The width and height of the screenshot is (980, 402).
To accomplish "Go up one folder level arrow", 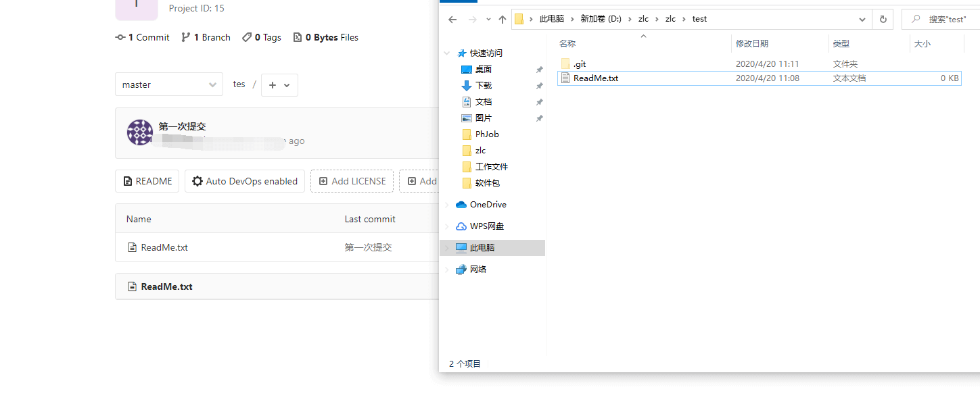I will [502, 20].
